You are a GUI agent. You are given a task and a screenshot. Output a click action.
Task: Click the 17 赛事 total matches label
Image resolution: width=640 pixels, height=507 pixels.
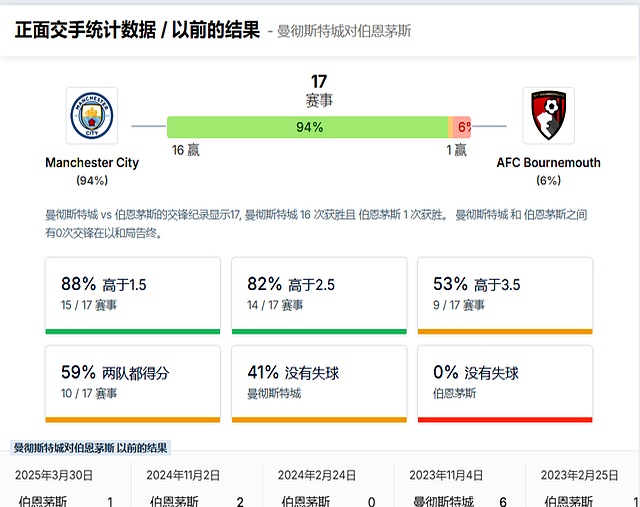pyautogui.click(x=319, y=91)
